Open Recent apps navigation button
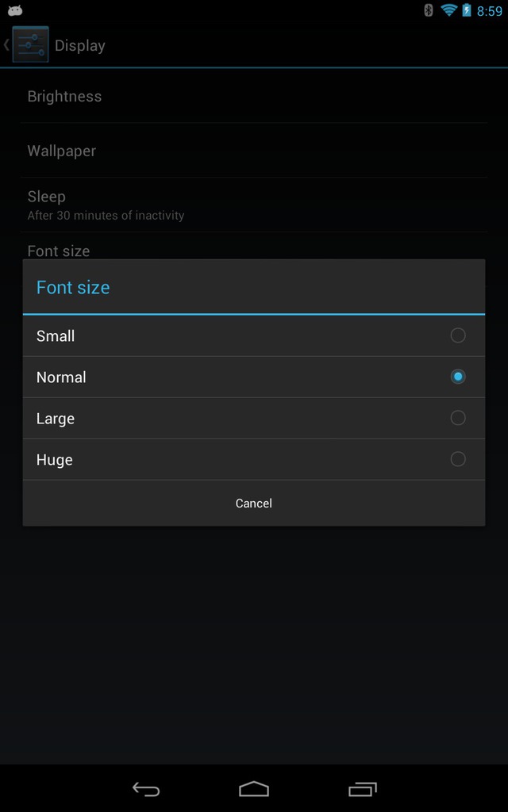The image size is (508, 812). coord(362,789)
